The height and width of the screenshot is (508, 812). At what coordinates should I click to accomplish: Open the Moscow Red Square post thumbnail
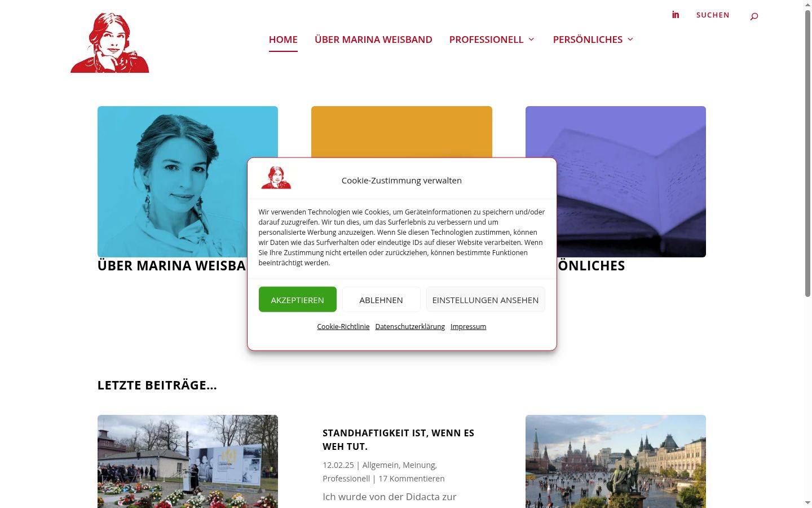(616, 461)
